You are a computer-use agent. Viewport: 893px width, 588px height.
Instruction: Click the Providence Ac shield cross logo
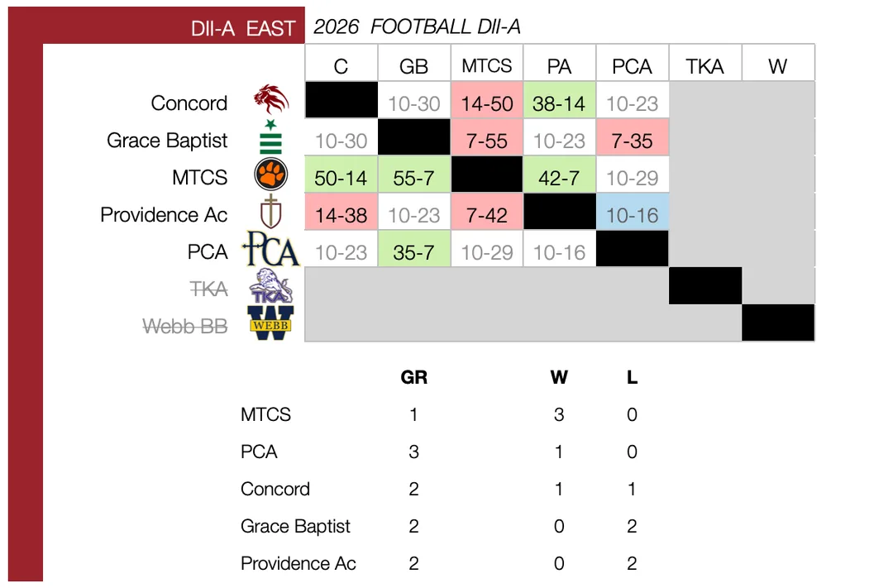tap(270, 212)
